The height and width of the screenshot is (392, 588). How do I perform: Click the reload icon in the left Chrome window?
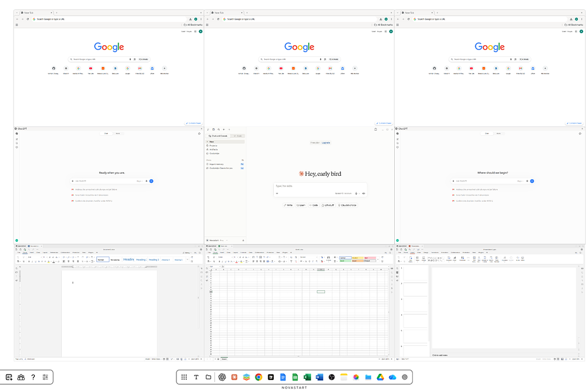pyautogui.click(x=28, y=19)
